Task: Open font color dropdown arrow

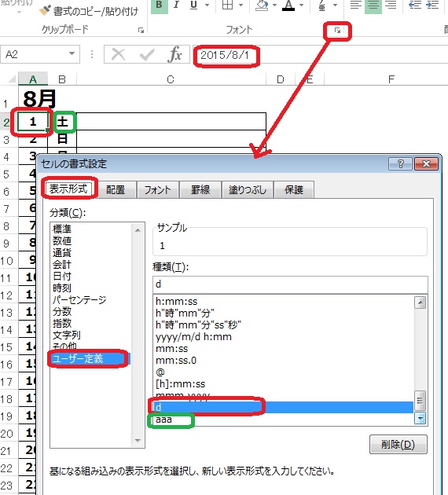Action: [x=302, y=5]
